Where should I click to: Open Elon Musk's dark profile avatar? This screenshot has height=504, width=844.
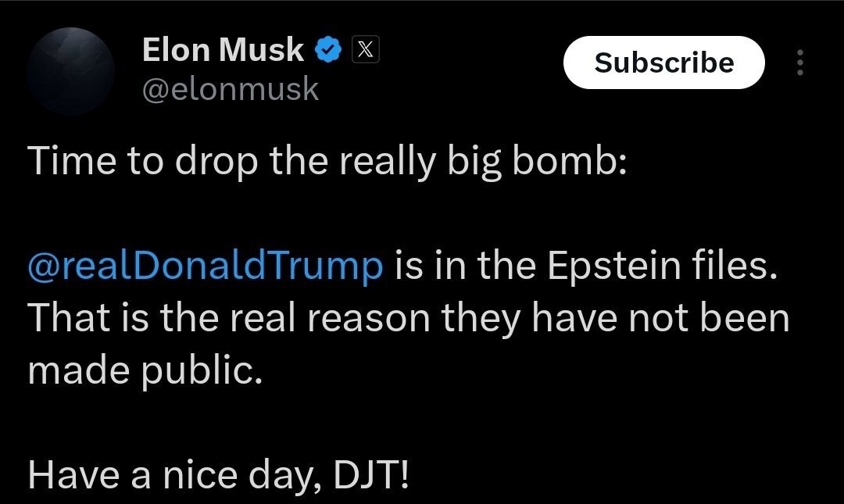(71, 72)
